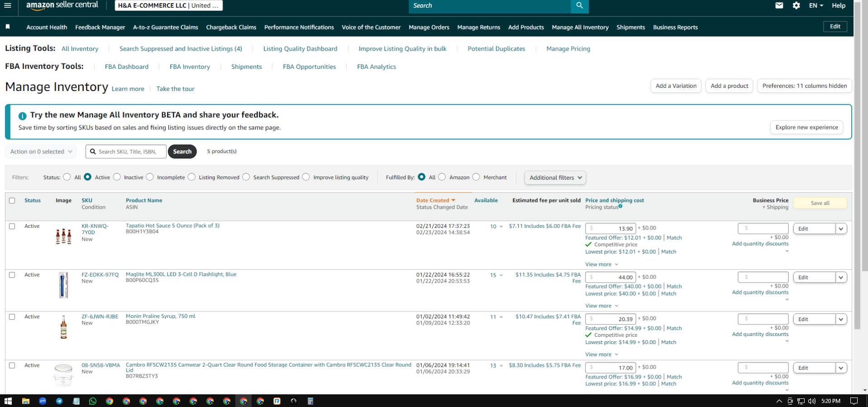Image resolution: width=868 pixels, height=407 pixels.
Task: Expand the available quantity chevron showing 10
Action: [501, 226]
